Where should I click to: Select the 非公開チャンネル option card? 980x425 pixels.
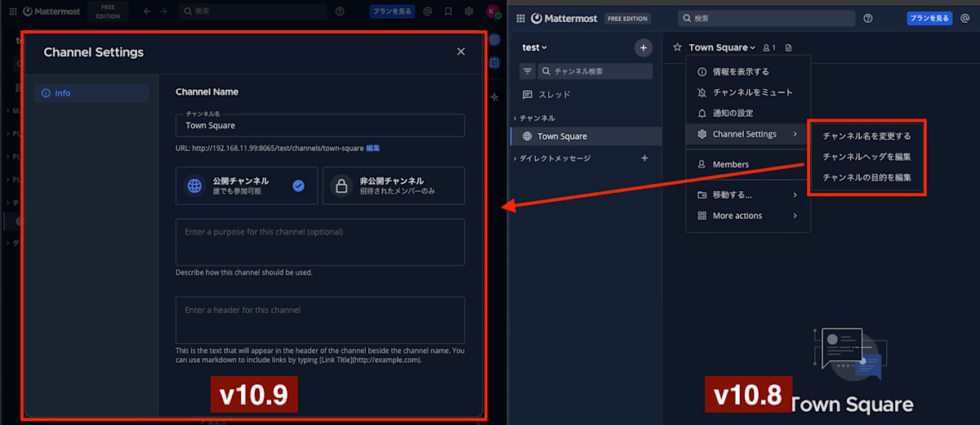[x=394, y=186]
